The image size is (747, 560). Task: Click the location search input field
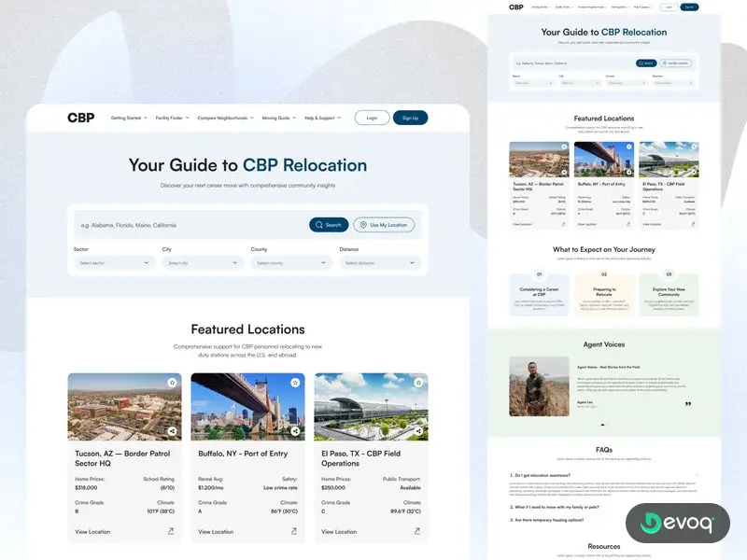coord(190,225)
